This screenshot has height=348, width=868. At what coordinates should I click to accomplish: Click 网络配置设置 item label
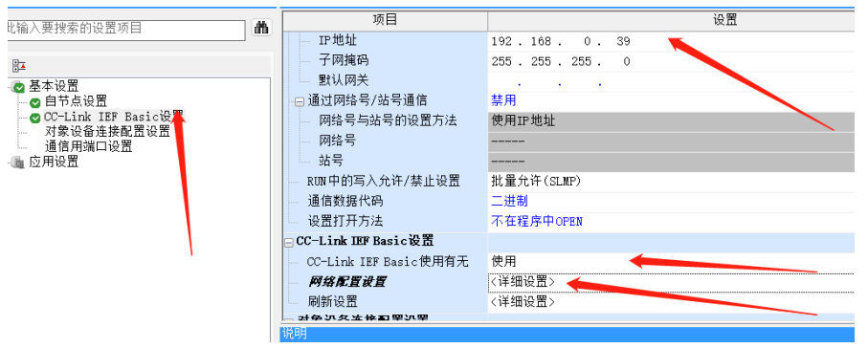coord(346,282)
